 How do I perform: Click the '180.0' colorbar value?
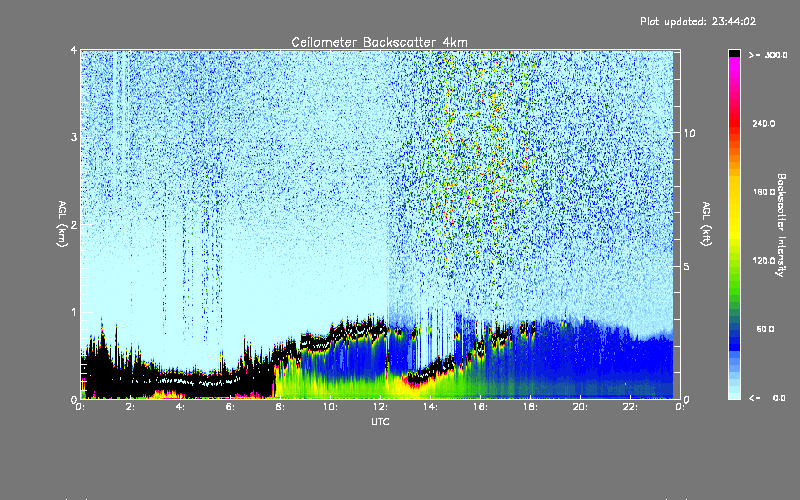click(764, 192)
